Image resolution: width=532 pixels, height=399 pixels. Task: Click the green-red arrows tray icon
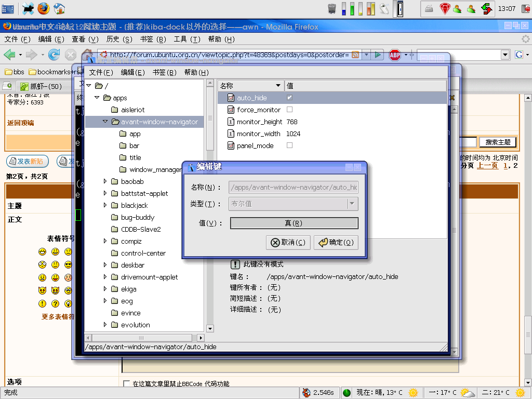click(x=486, y=9)
